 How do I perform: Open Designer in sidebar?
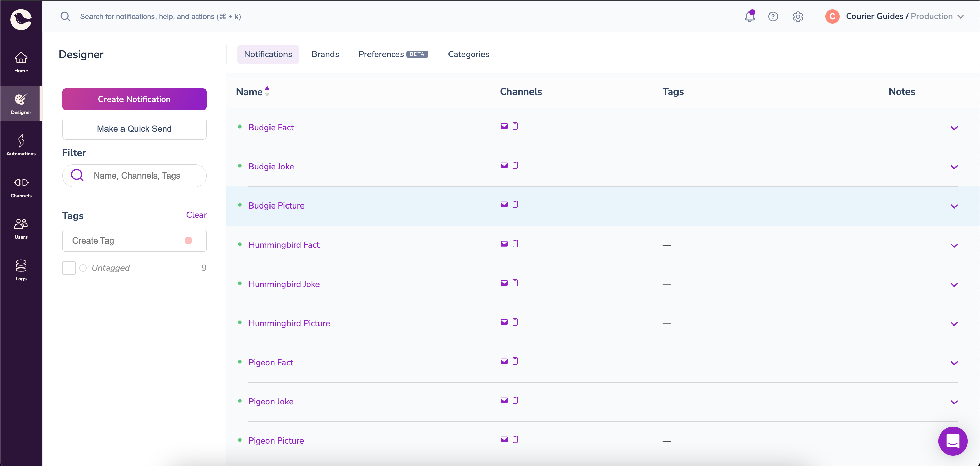(21, 104)
